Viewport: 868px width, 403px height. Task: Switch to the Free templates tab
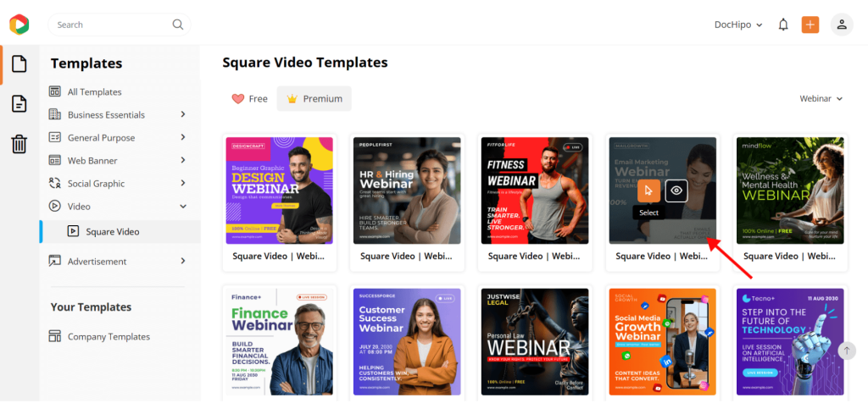click(x=249, y=99)
